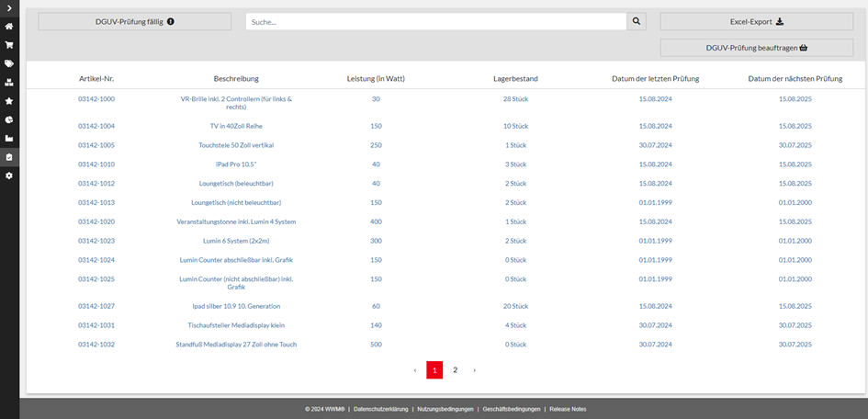
Task: Click the 400 watt value
Action: (376, 221)
